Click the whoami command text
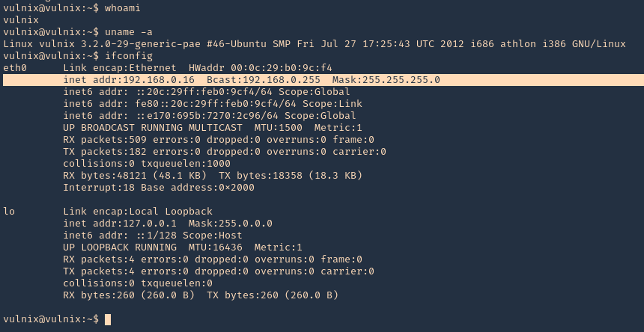Viewport: 644px width, 332px height. pos(122,8)
